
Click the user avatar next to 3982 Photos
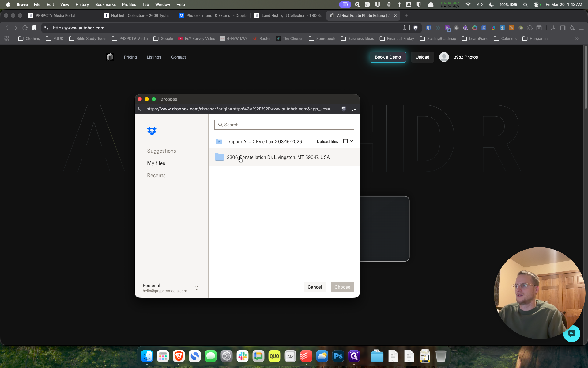444,57
